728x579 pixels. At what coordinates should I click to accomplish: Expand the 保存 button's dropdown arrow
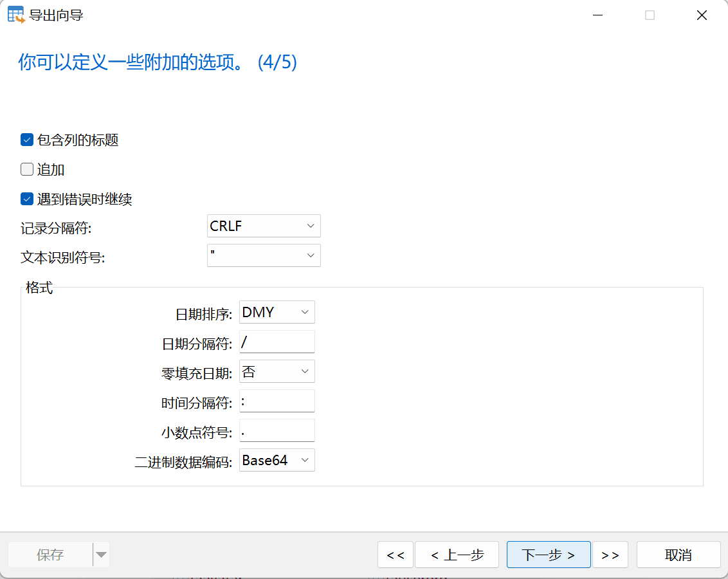click(101, 555)
